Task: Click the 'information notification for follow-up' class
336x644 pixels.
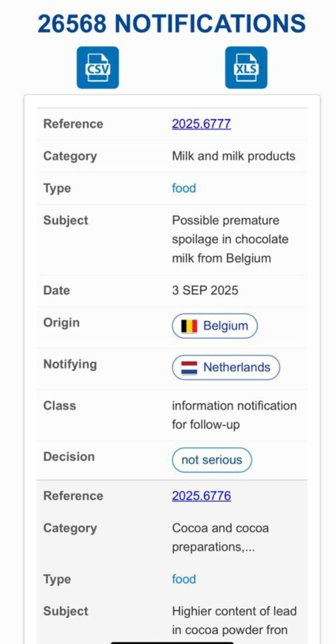Action: tap(234, 415)
